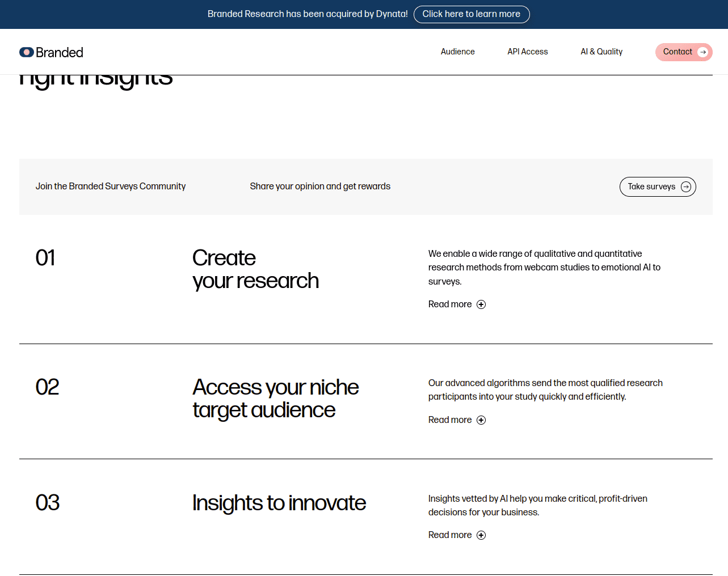Expand Read more for Insights to innovate
This screenshot has width=728, height=576.
pos(457,535)
